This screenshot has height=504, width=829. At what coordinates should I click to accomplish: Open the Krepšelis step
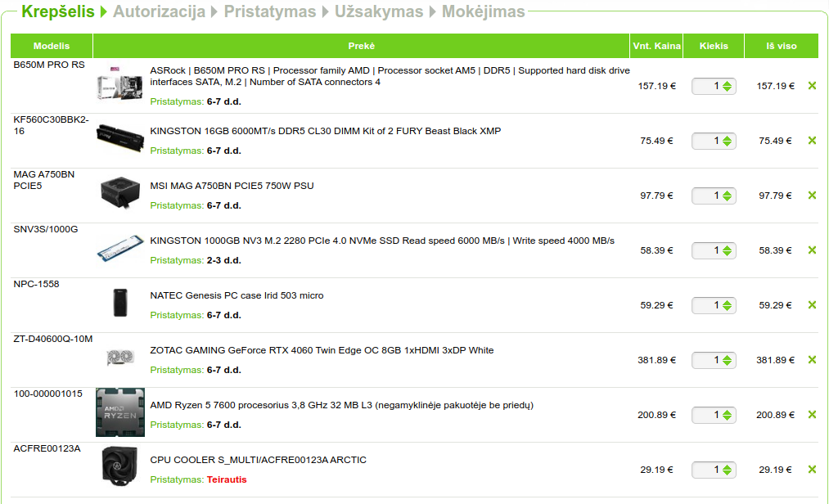[57, 11]
